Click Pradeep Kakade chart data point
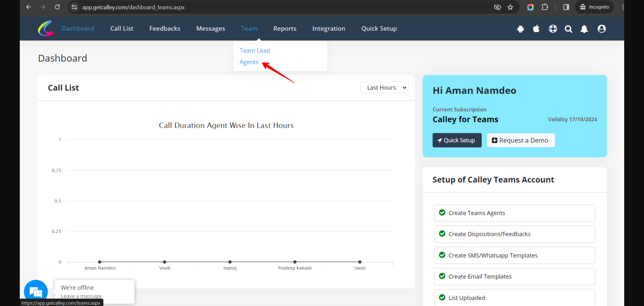 295,262
